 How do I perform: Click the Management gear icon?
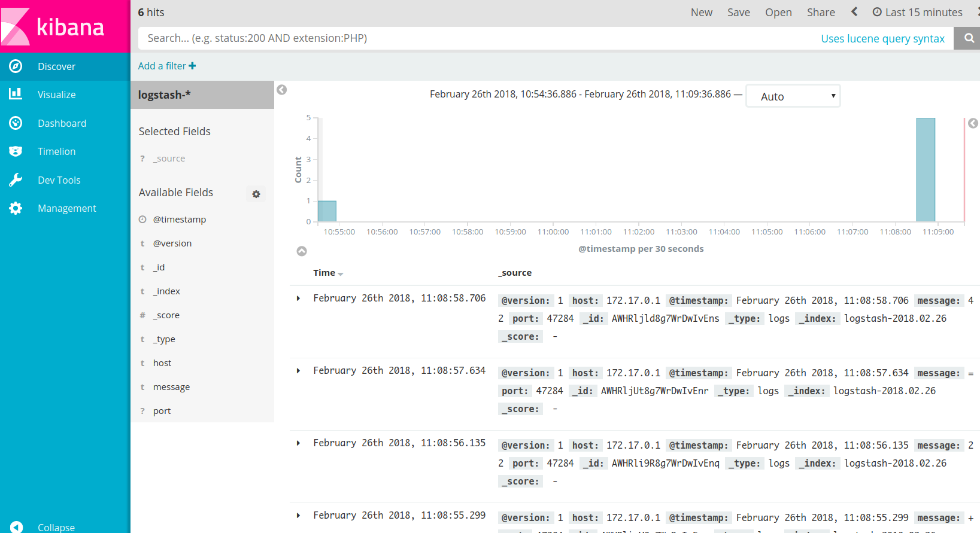(16, 208)
